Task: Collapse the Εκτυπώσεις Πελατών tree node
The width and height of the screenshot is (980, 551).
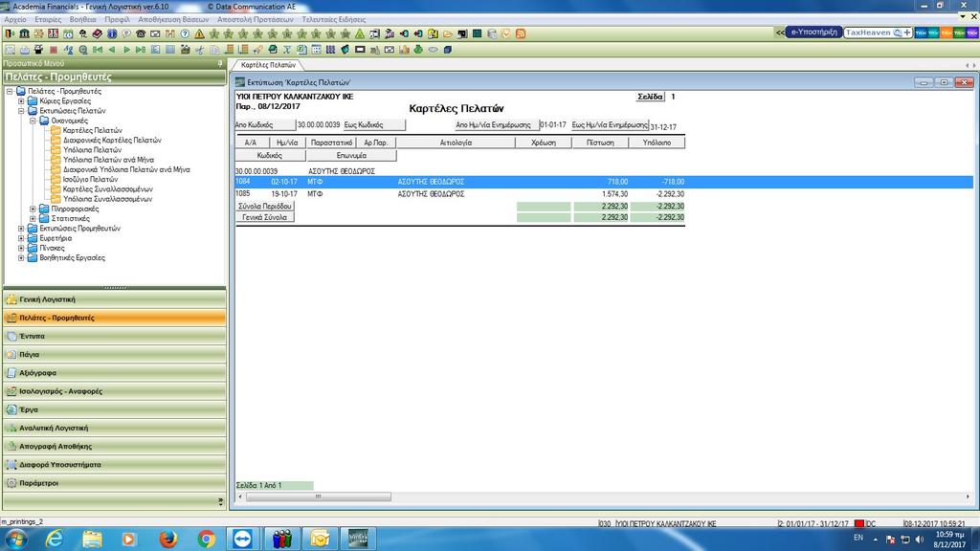Action: pyautogui.click(x=21, y=111)
